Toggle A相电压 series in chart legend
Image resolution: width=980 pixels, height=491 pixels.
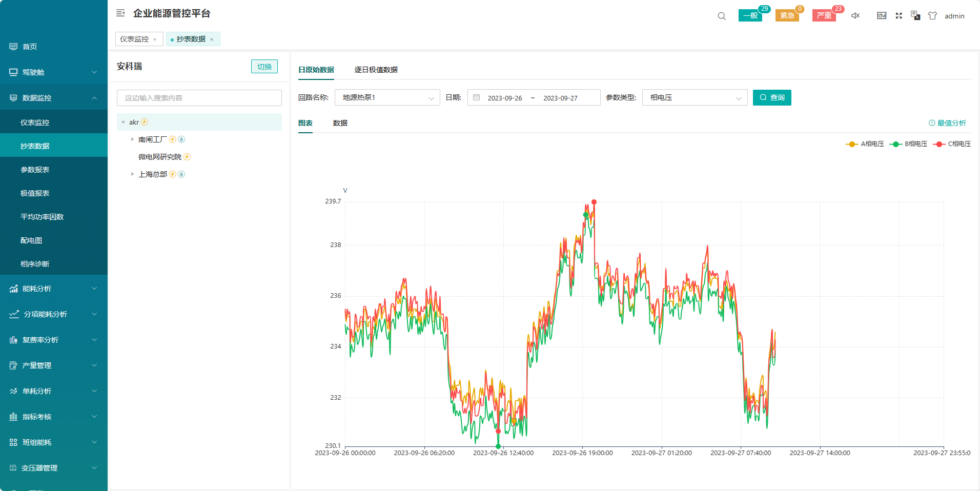point(865,144)
